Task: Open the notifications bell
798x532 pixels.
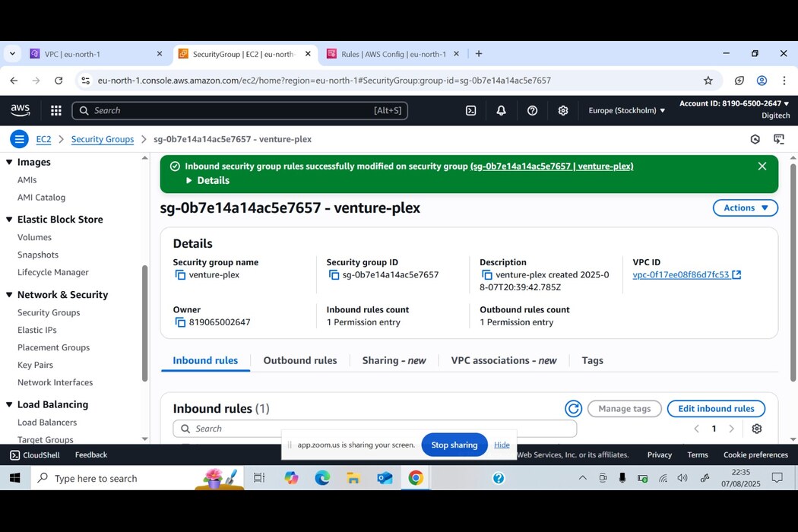Action: coord(502,110)
